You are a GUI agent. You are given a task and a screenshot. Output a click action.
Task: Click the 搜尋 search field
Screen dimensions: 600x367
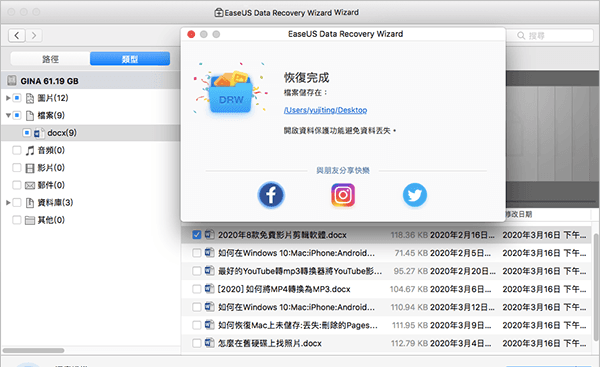549,36
